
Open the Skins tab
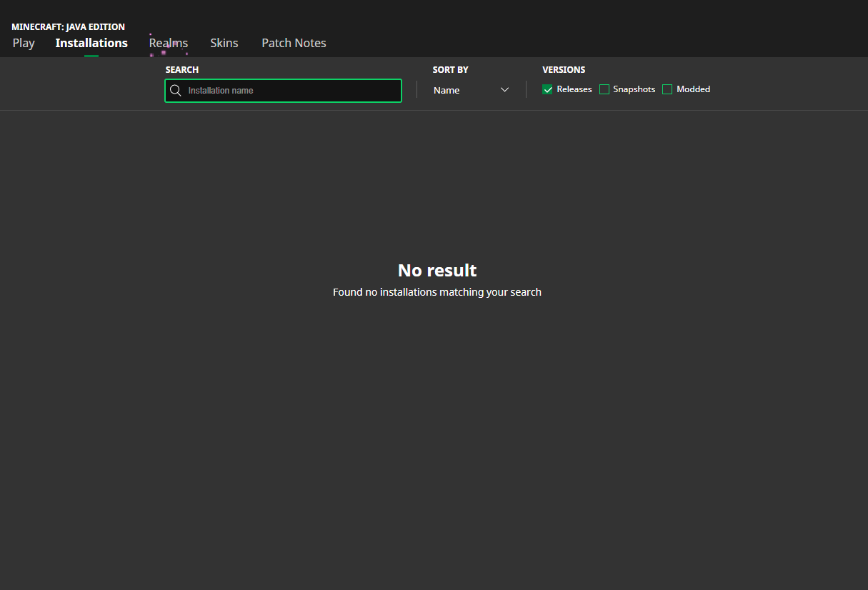224,43
